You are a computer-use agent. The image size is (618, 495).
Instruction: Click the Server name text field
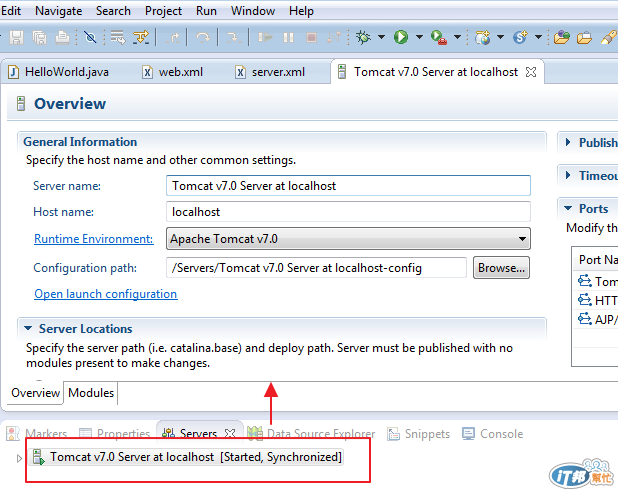pos(348,186)
